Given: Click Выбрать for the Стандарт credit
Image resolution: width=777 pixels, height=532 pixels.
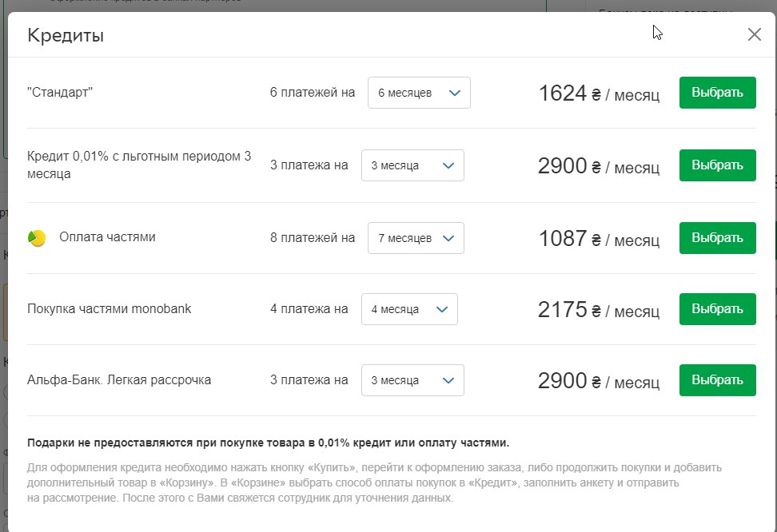Looking at the screenshot, I should pyautogui.click(x=718, y=93).
